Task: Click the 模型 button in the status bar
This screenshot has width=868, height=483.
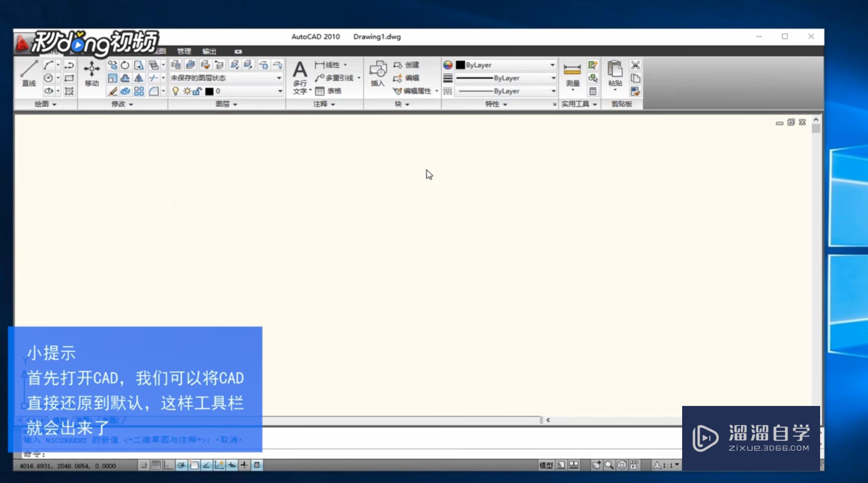Action: [546, 465]
